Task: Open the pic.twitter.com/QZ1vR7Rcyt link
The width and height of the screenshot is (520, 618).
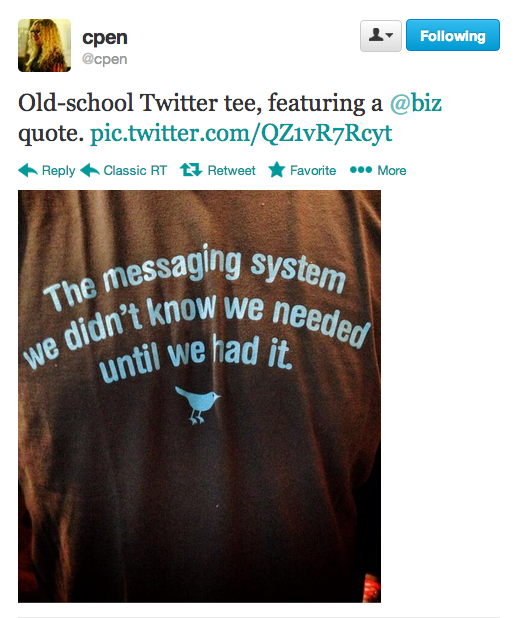Action: (241, 134)
